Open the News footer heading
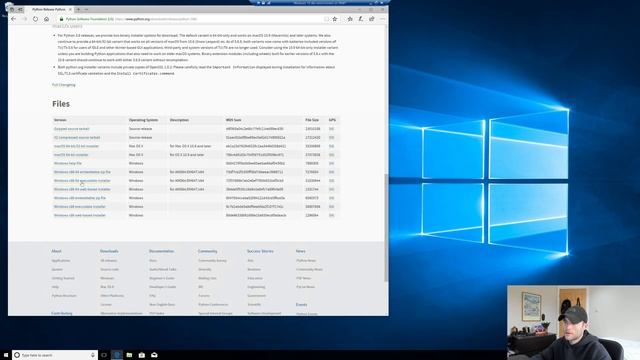Viewport: 640px width, 360px height. (300, 251)
